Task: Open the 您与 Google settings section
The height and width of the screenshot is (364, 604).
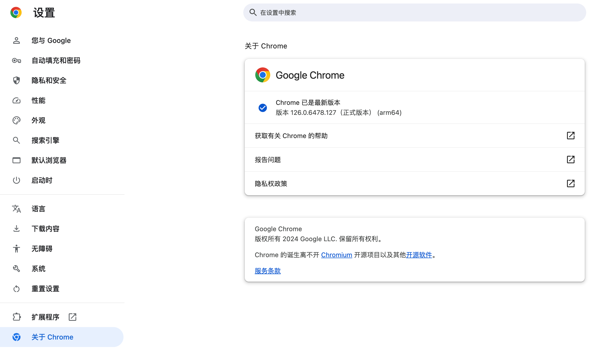Action: [62, 40]
